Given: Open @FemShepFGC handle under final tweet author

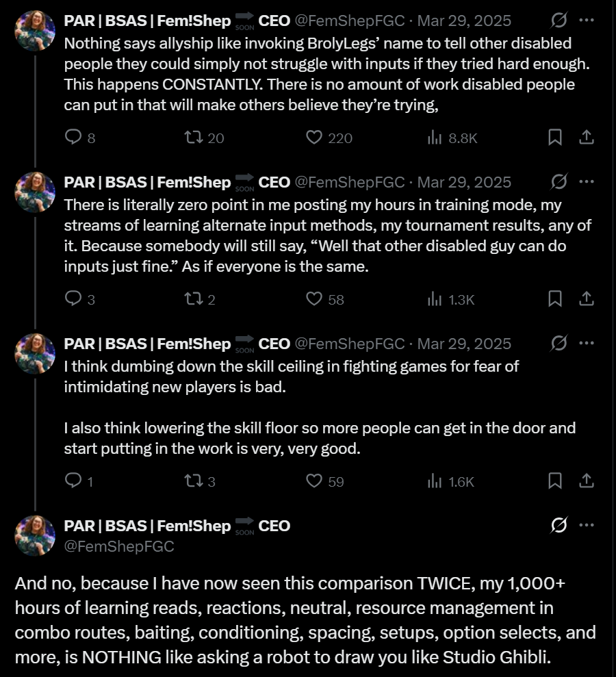Looking at the screenshot, I should tap(119, 546).
